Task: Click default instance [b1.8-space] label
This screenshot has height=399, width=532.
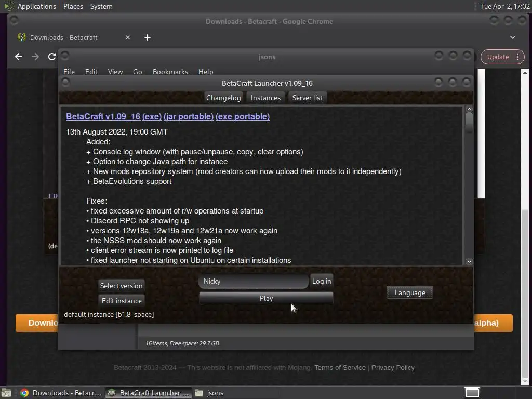Action: tap(109, 314)
